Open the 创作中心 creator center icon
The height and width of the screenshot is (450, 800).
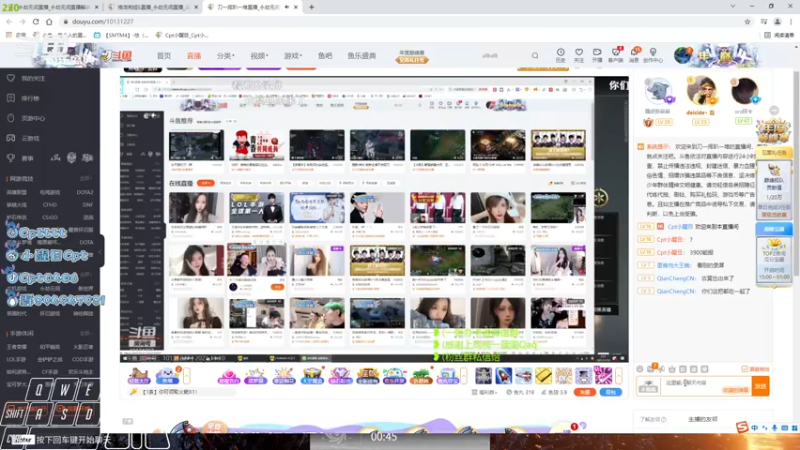tap(653, 55)
